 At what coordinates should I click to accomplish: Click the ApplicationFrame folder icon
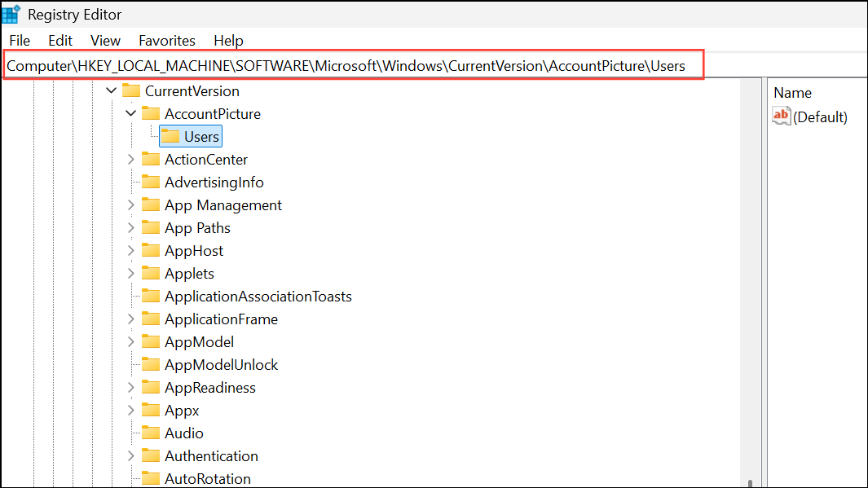click(x=151, y=319)
